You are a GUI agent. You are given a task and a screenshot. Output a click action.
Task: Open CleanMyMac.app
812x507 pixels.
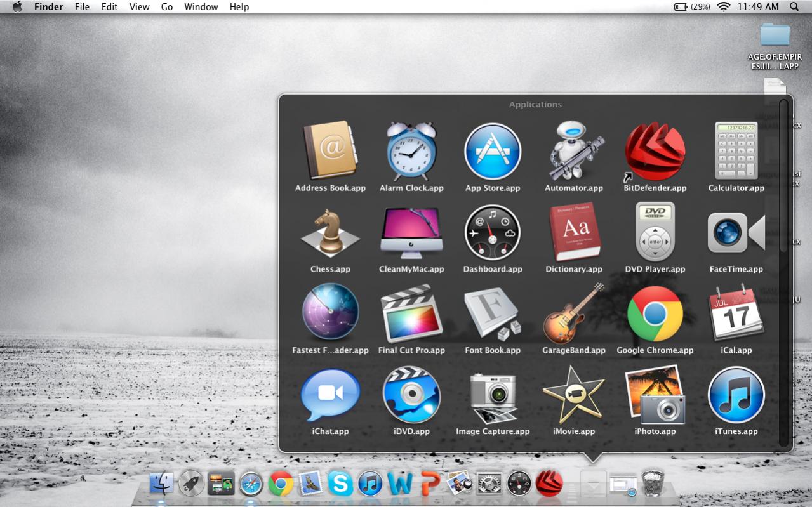tap(411, 233)
